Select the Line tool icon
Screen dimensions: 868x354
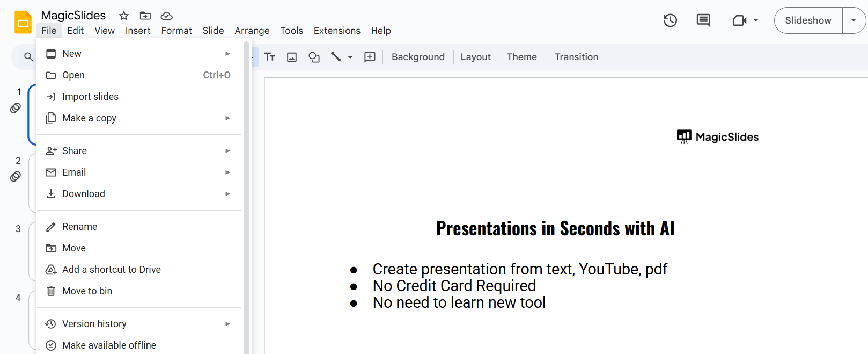[336, 56]
